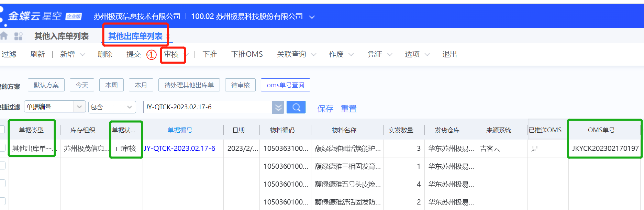Click 凭证 in the toolbar

375,54
